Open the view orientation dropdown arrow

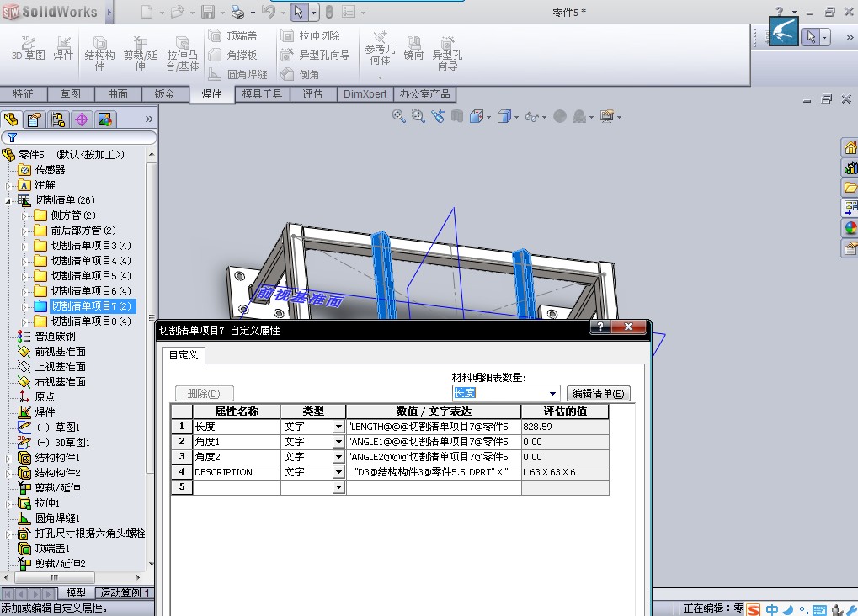click(488, 116)
